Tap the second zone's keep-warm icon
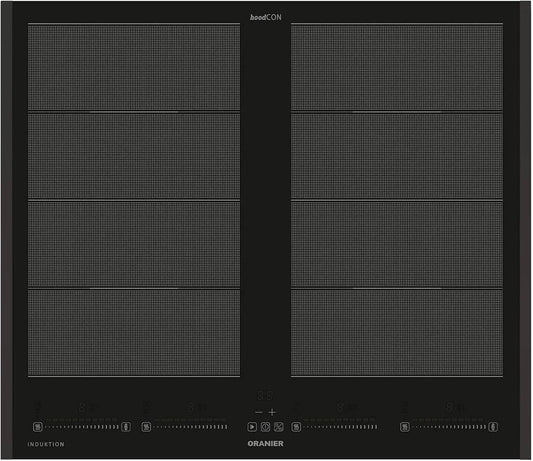Screen dimensions: 533x461 [x=146, y=427]
